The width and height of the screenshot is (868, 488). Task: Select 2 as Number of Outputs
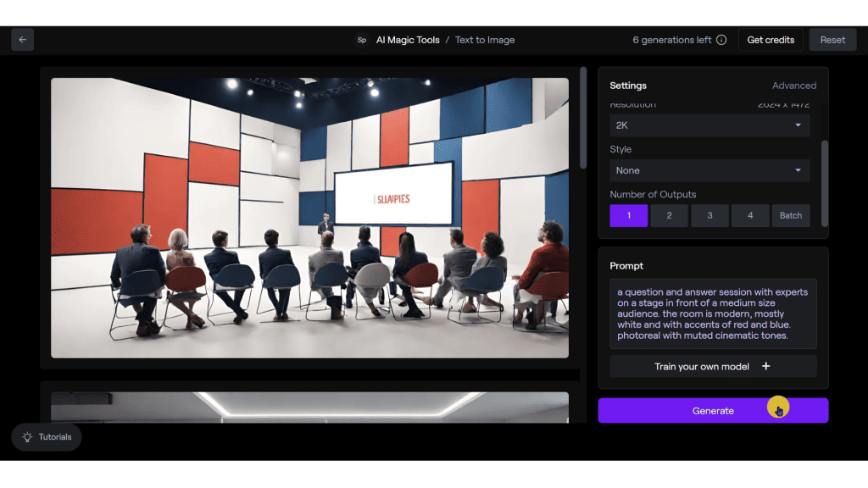pos(669,215)
